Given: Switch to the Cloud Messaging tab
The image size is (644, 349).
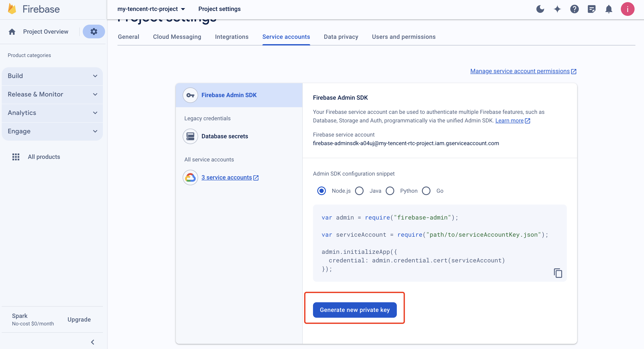Looking at the screenshot, I should 177,37.
